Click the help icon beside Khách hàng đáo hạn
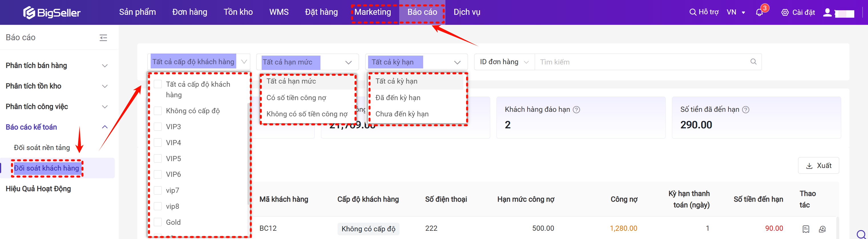 click(x=577, y=110)
